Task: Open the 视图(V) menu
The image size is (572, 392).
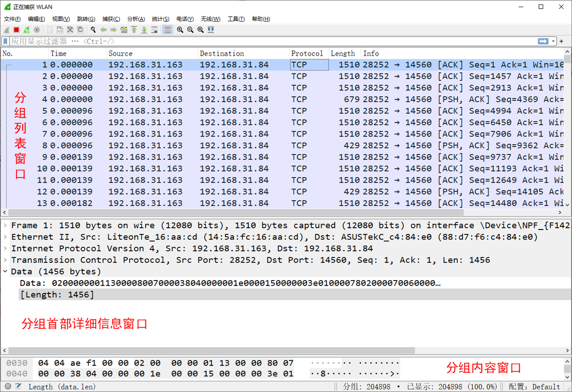Action: [61, 19]
